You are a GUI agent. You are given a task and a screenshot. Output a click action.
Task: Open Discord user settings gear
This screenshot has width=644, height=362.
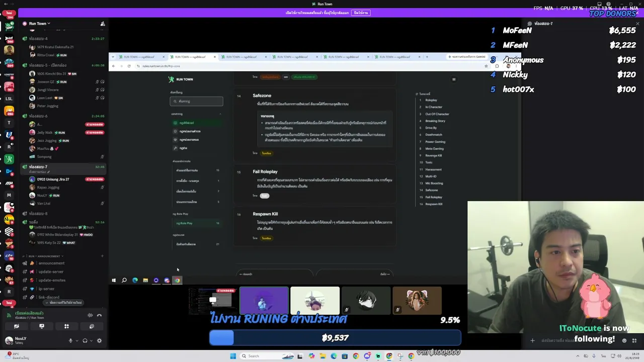coord(99,341)
